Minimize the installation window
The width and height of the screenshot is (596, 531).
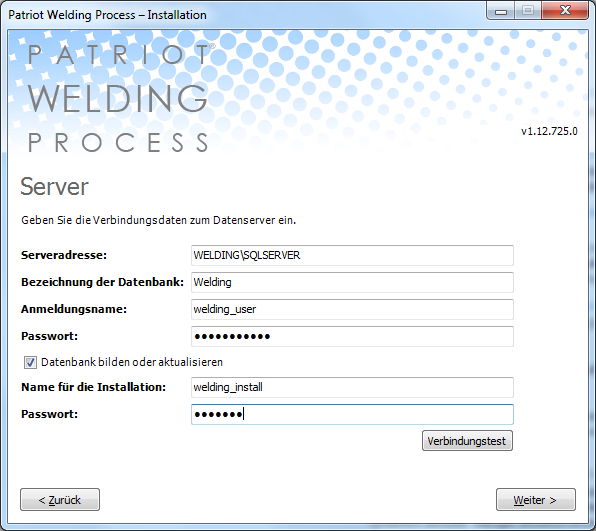[501, 11]
